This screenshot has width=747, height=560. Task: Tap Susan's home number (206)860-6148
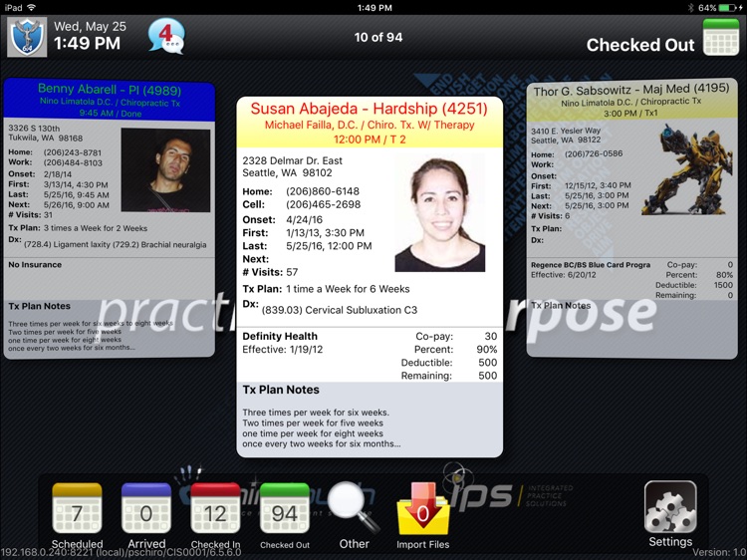[x=323, y=191]
